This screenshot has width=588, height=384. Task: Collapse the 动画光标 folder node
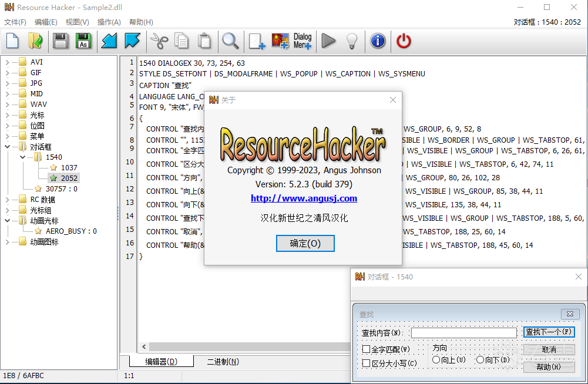[8, 221]
